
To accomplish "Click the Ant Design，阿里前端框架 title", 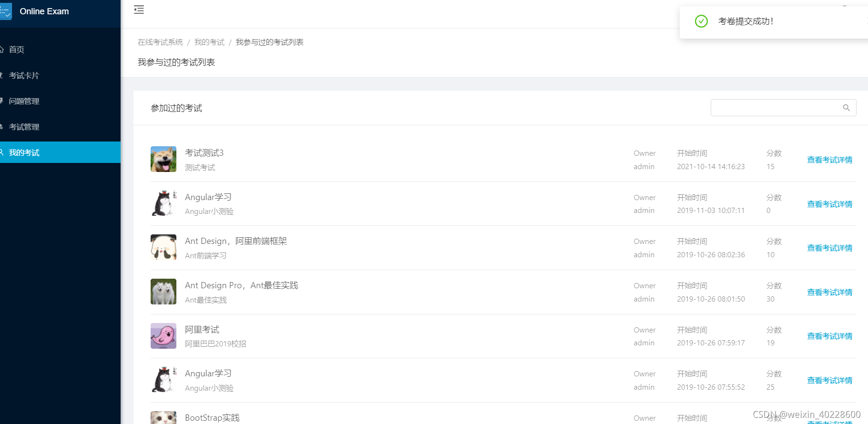I will point(236,241).
